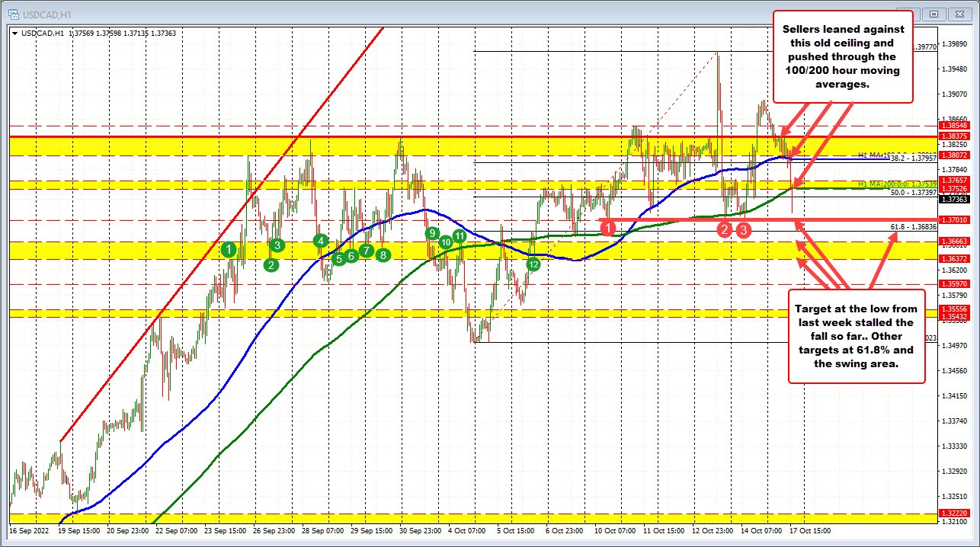Viewport: 980px width, 547px height.
Task: Click the 26 Sep 23:00 time label
Action: pyautogui.click(x=274, y=529)
